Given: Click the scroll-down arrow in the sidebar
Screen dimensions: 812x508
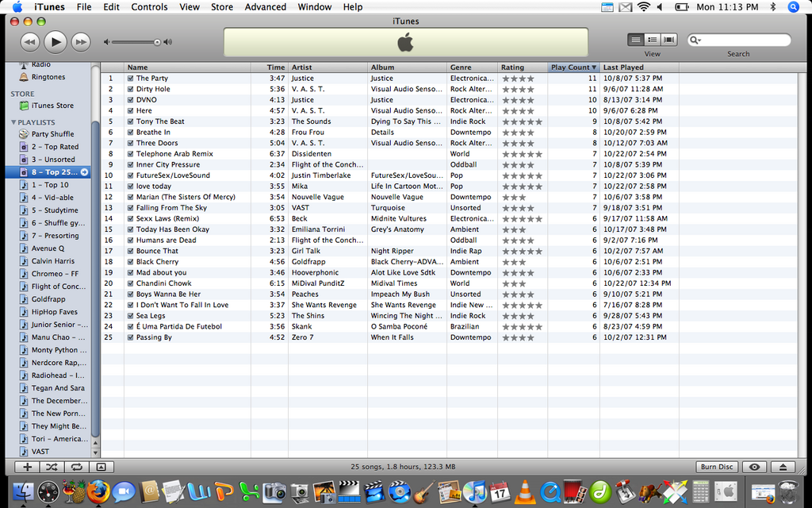Looking at the screenshot, I should coord(95,453).
